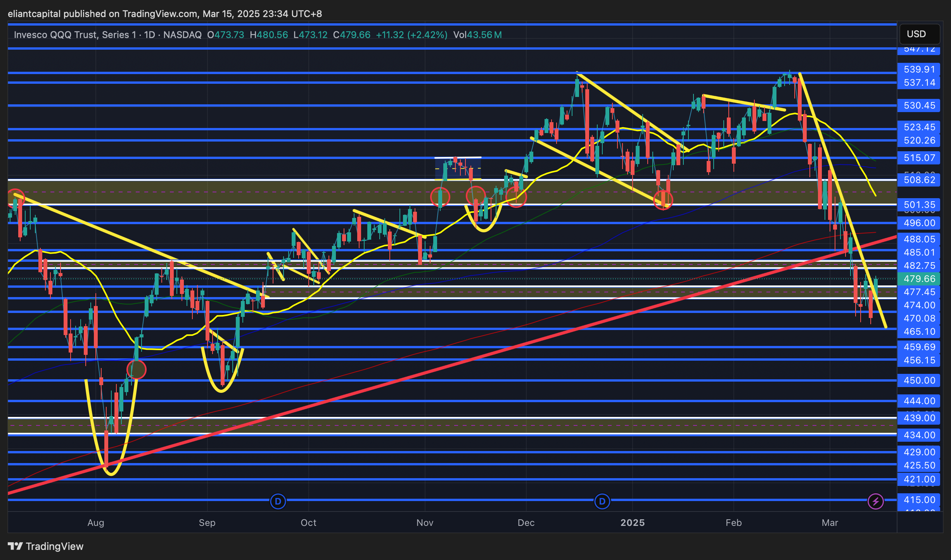This screenshot has width=951, height=560.
Task: Click the purple lightning bolt icon
Action: point(875,501)
